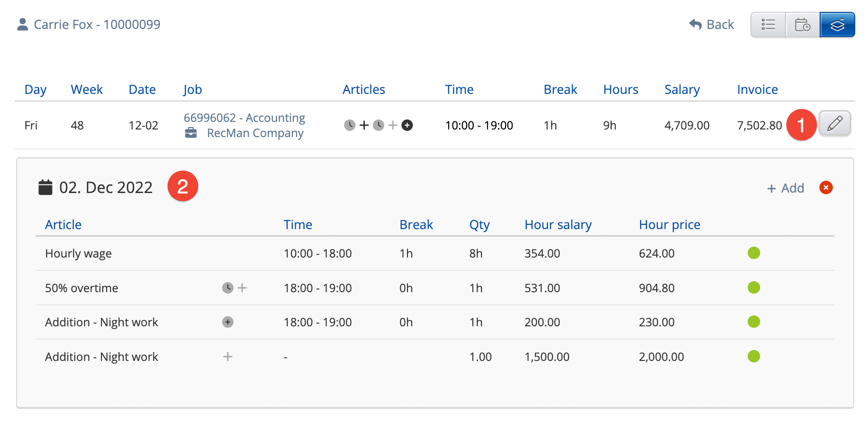The height and width of the screenshot is (424, 868).
Task: Click the Carrie Fox user icon
Action: click(x=22, y=25)
